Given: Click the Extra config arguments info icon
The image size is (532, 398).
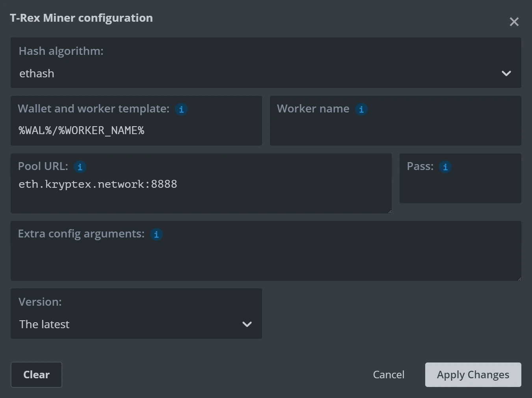Looking at the screenshot, I should pos(156,234).
